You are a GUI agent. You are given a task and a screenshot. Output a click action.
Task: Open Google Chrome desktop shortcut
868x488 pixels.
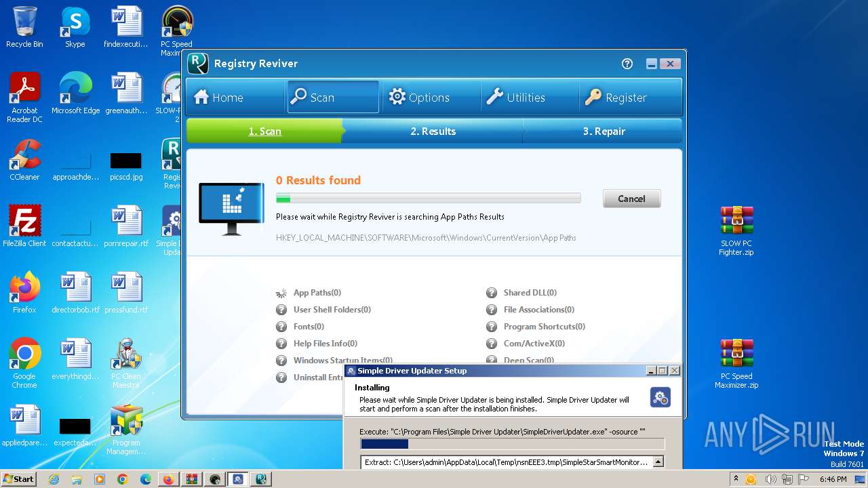(24, 363)
